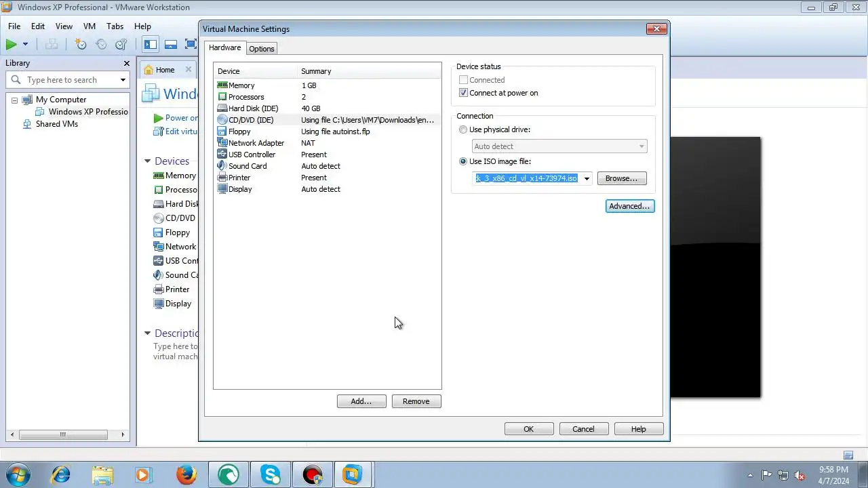The image size is (868, 488).
Task: Expand the ISO image file path dropdown
Action: tap(587, 179)
